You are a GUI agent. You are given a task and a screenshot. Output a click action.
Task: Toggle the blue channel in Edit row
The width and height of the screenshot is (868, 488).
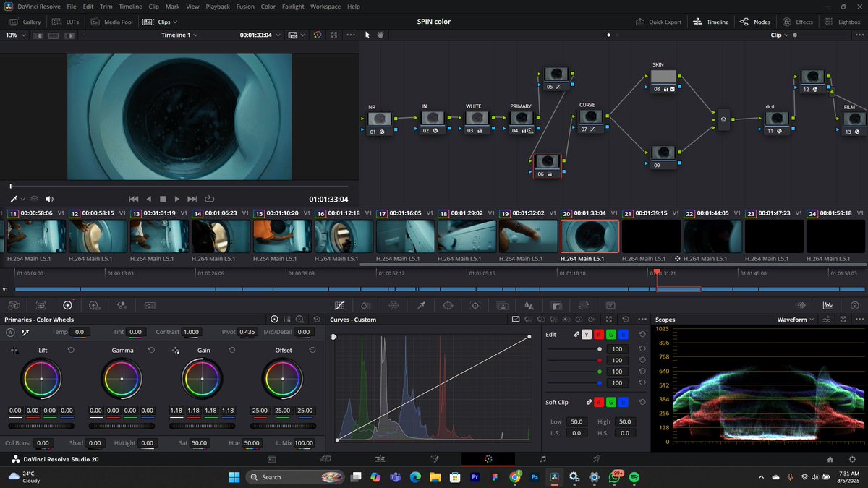point(624,335)
